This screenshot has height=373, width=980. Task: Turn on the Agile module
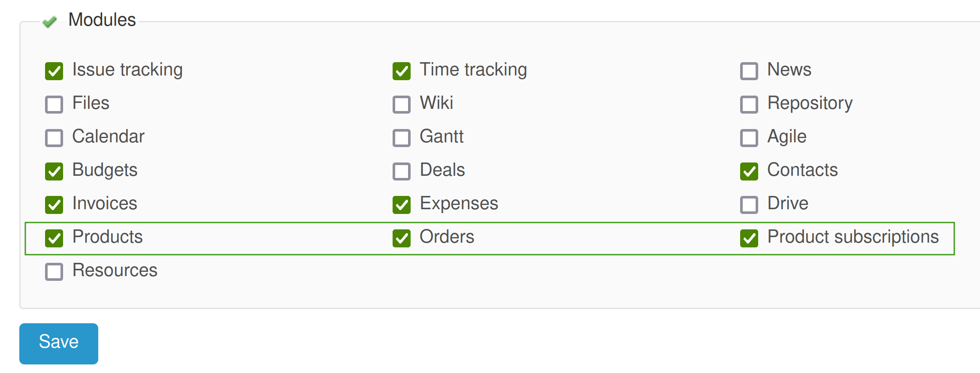(749, 138)
